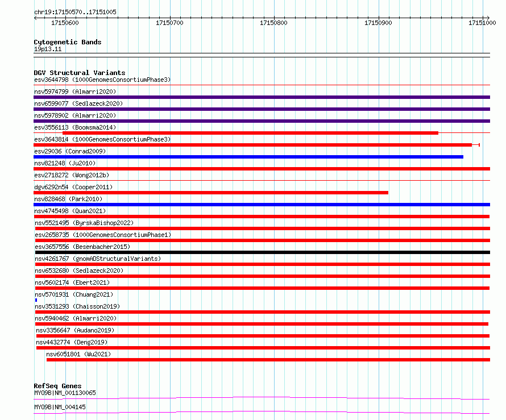Screen dimensions: 506x420
Task: Click the red bar under nsv821248 Ju2010
Action: [262, 169]
